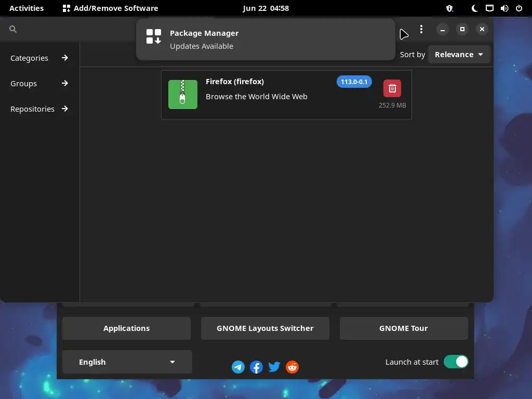Expand Categories in the sidebar
The height and width of the screenshot is (399, 532).
(x=39, y=58)
